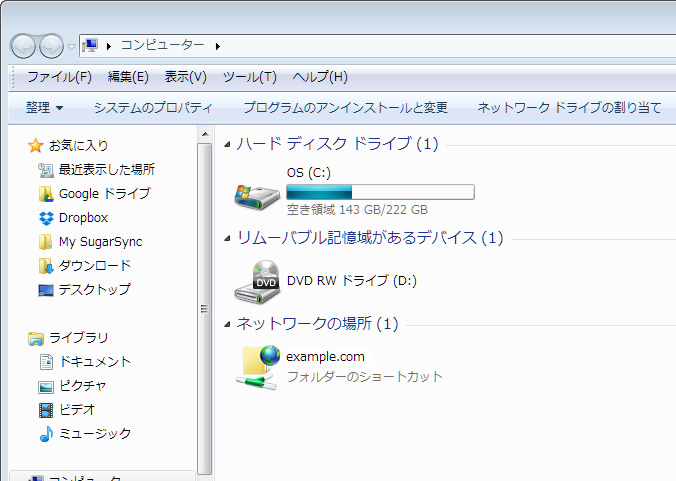
Task: Open 最近表示した場所 in favorites
Action: 106,170
